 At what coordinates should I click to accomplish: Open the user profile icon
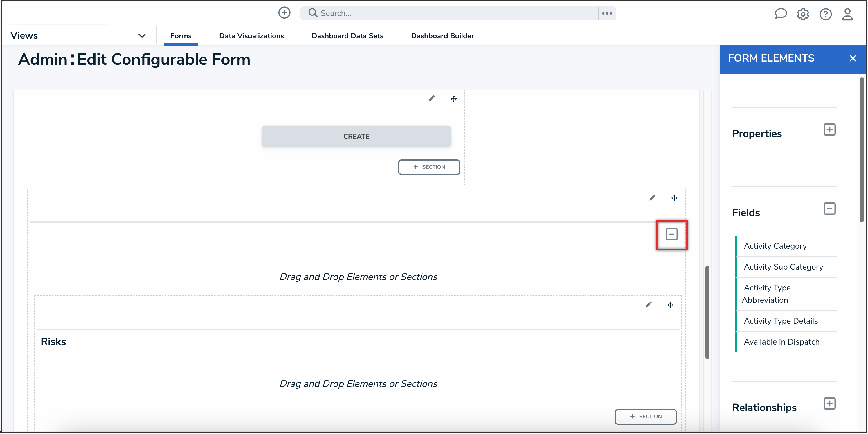[847, 14]
